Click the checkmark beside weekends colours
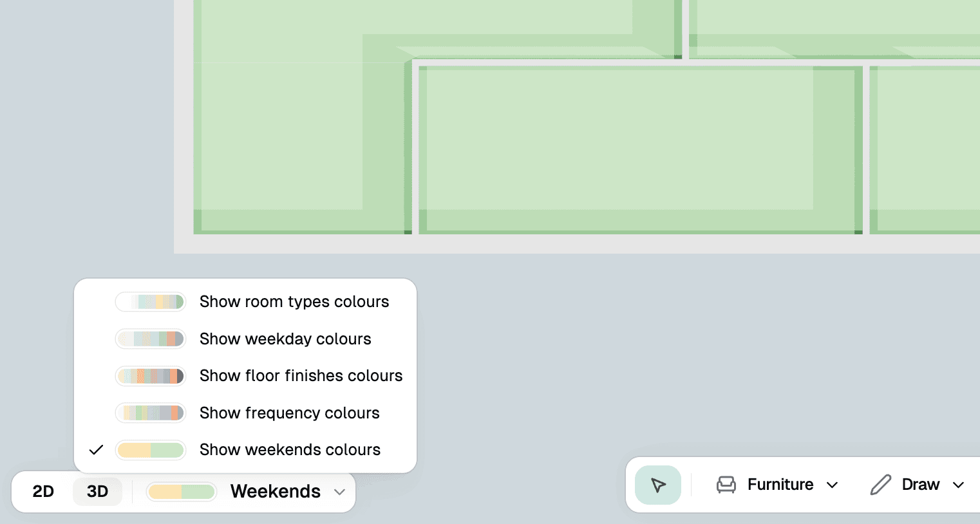 96,450
